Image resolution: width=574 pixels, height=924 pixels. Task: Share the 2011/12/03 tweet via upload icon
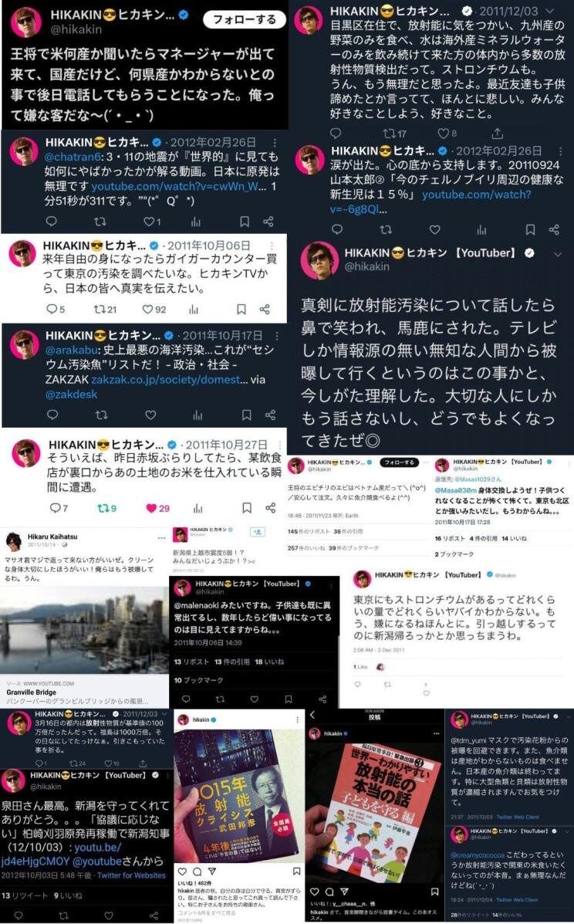pyautogui.click(x=498, y=133)
